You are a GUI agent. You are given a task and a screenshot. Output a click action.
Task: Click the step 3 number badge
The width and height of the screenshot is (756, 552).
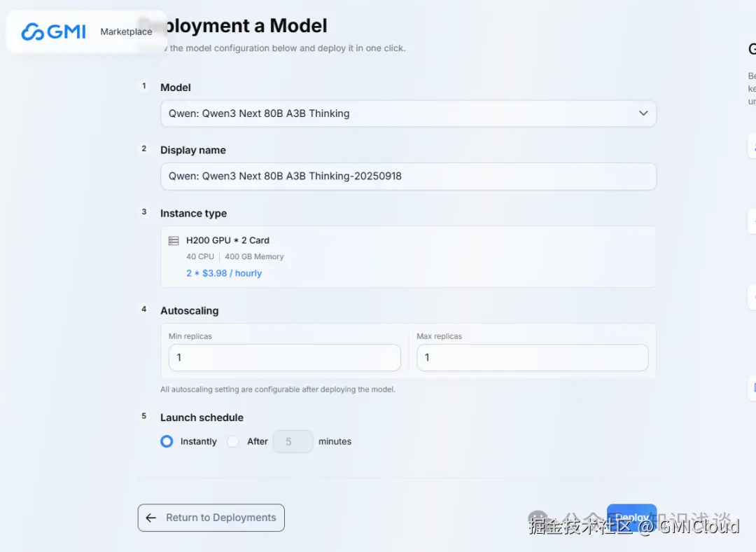pyautogui.click(x=144, y=212)
